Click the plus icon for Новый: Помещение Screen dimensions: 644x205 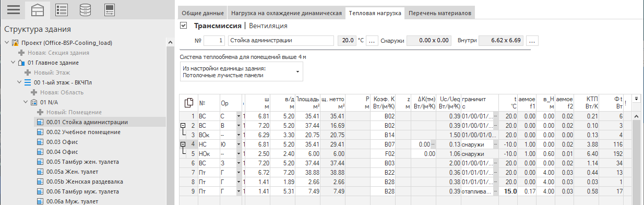click(40, 112)
